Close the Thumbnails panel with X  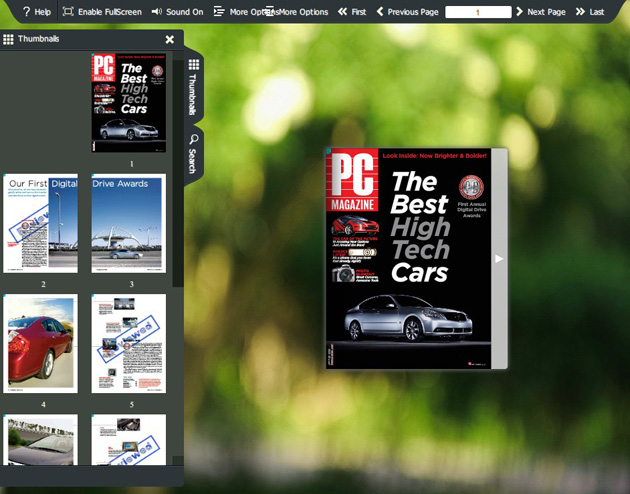pos(170,39)
